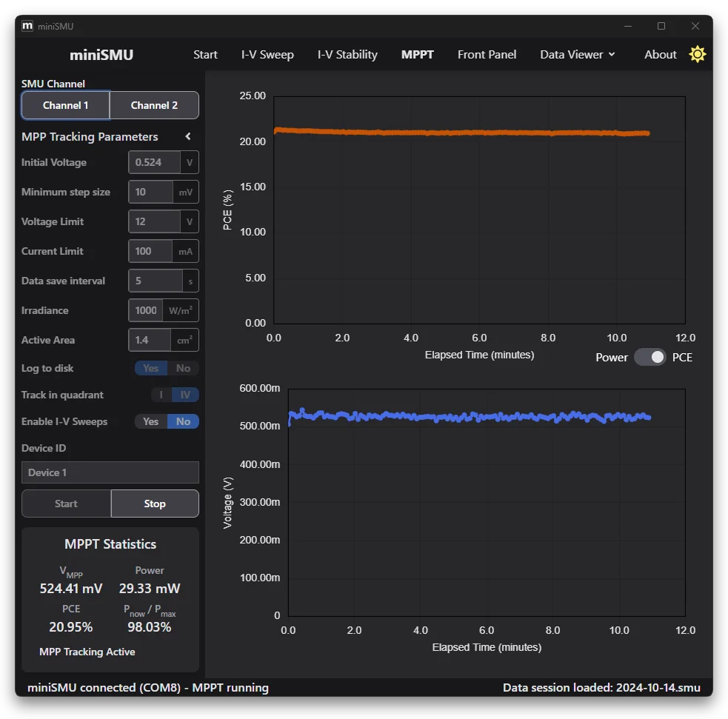
Task: Edit the Initial Voltage field
Action: tap(154, 162)
